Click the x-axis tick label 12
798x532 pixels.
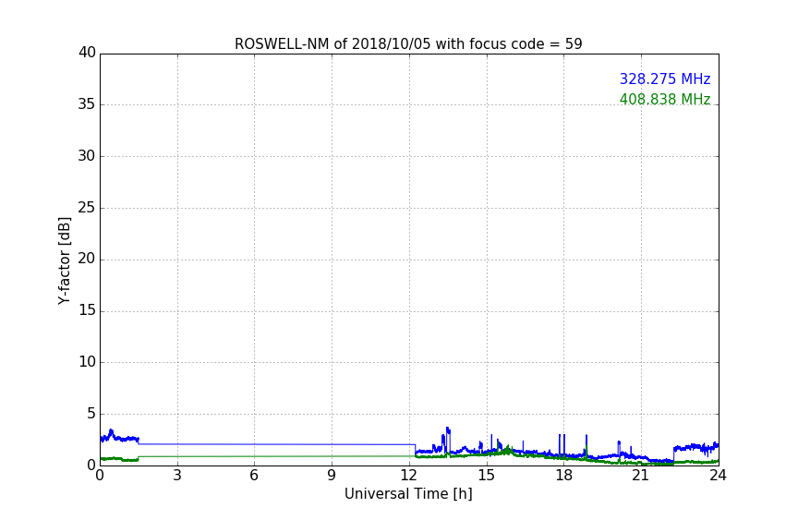click(408, 476)
